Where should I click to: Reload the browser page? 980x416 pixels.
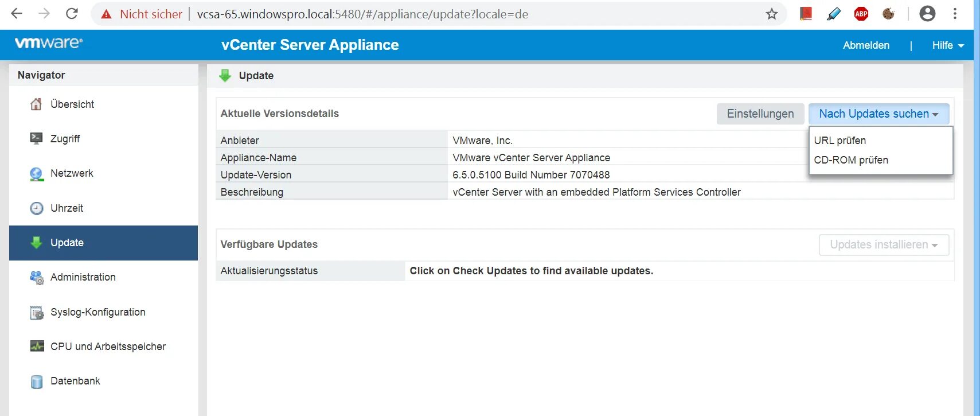[x=72, y=14]
